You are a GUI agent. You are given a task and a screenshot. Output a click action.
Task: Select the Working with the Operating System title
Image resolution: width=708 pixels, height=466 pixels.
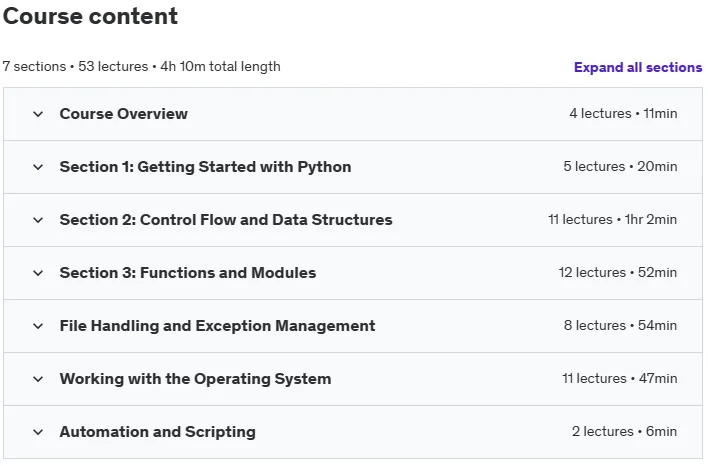195,379
